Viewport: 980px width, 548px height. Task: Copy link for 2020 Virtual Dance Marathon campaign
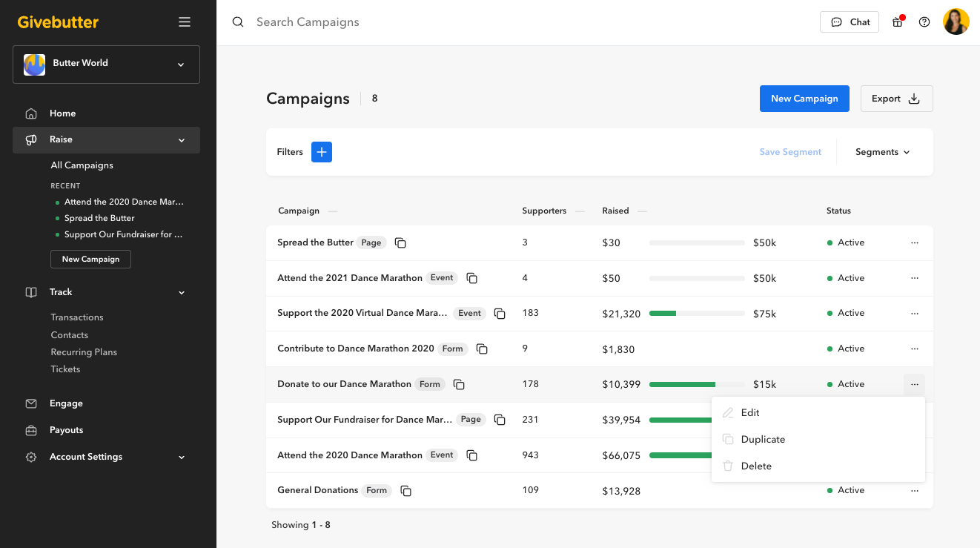[500, 314]
